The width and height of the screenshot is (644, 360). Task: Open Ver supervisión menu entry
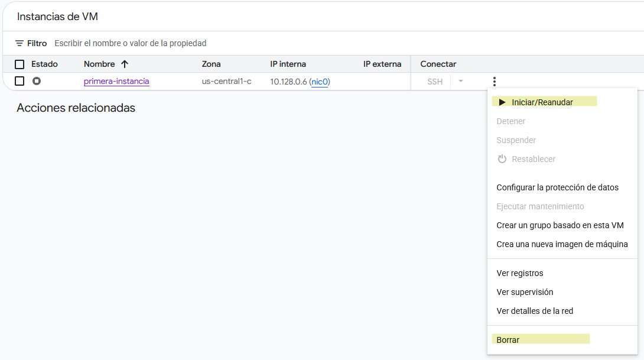point(525,292)
